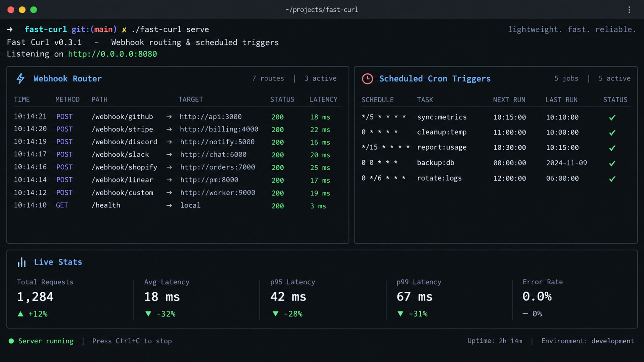Click the NEXT RUN column header

coord(509,100)
